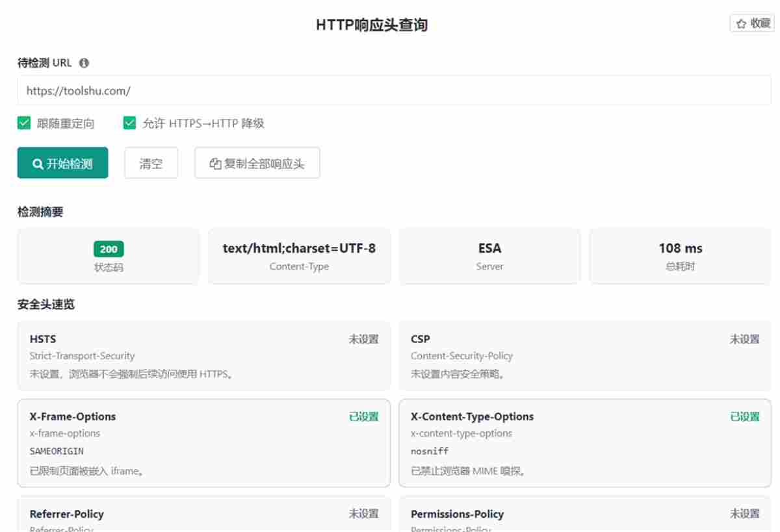
Task: Click the ESA server value
Action: point(489,248)
